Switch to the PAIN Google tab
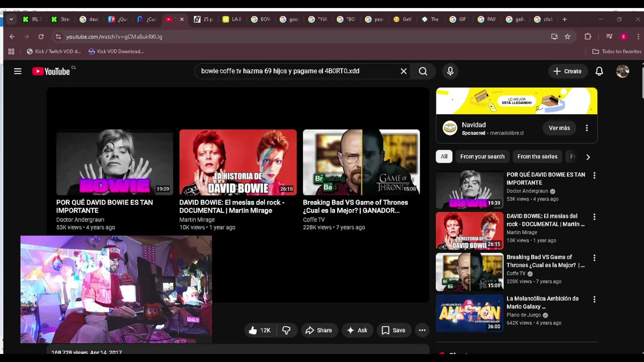This screenshot has width=644, height=362. pos(487,20)
